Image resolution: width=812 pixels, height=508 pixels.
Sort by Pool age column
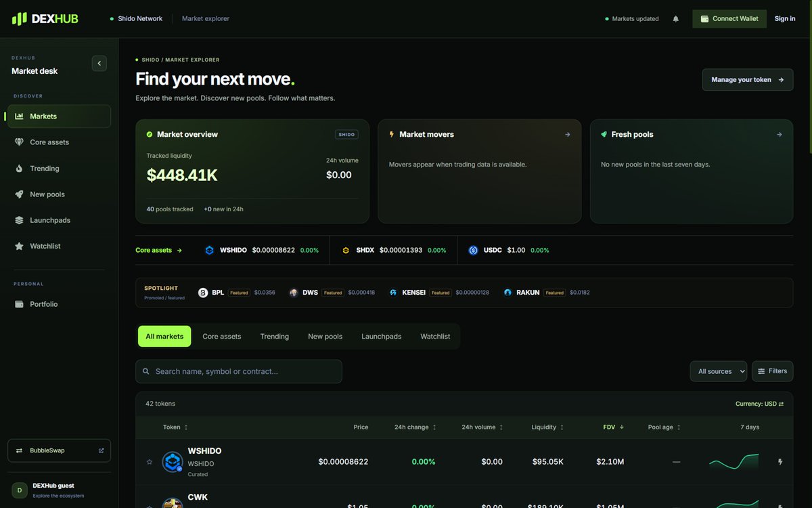[664, 427]
